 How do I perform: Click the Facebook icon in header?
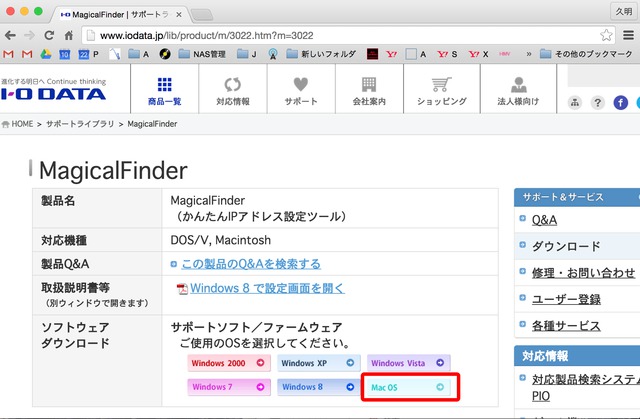pyautogui.click(x=621, y=103)
